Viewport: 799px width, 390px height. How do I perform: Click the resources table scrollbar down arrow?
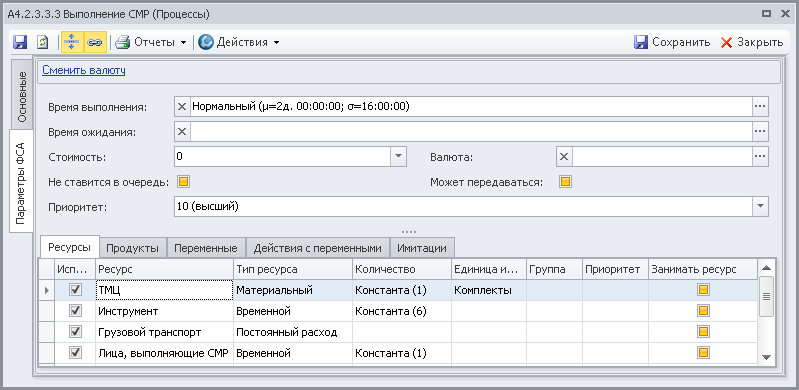point(766,357)
